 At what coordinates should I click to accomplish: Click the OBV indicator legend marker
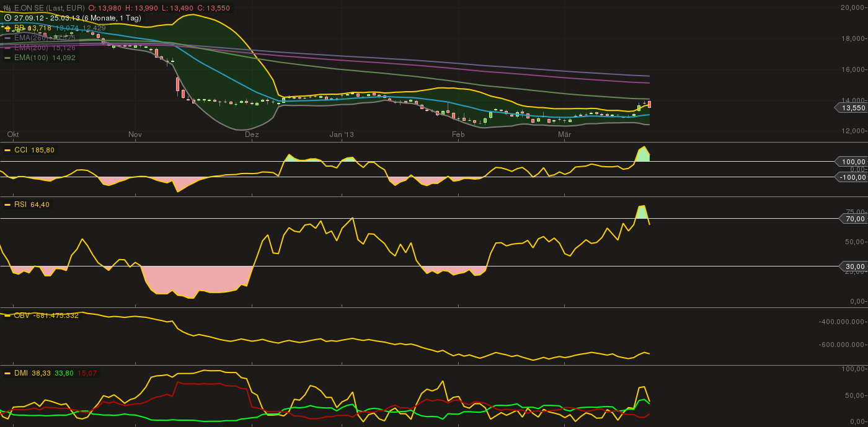point(7,315)
